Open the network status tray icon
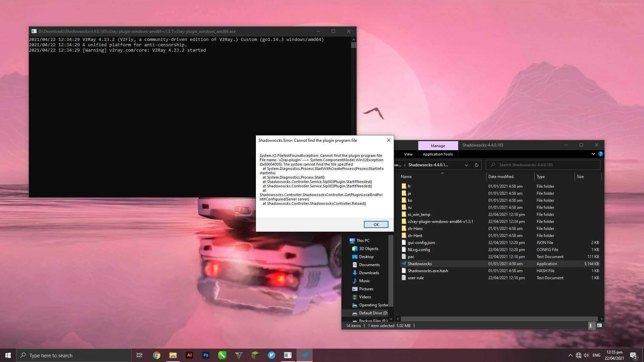 pyautogui.click(x=579, y=355)
